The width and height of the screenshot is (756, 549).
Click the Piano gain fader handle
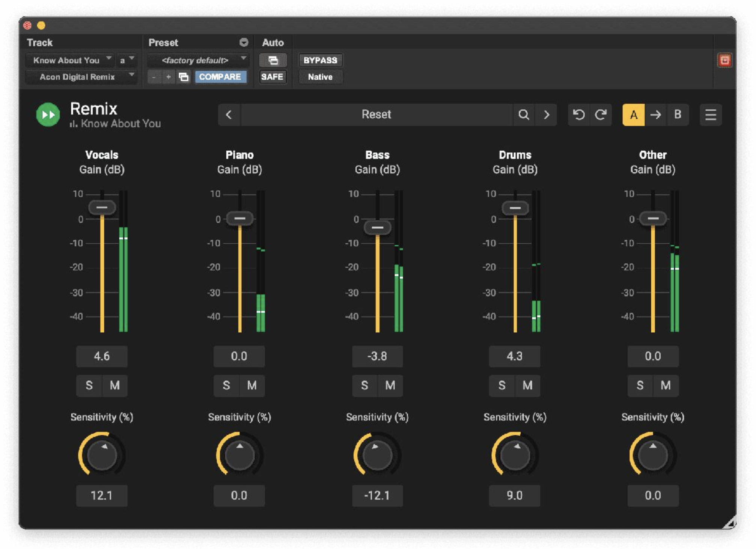pos(239,218)
